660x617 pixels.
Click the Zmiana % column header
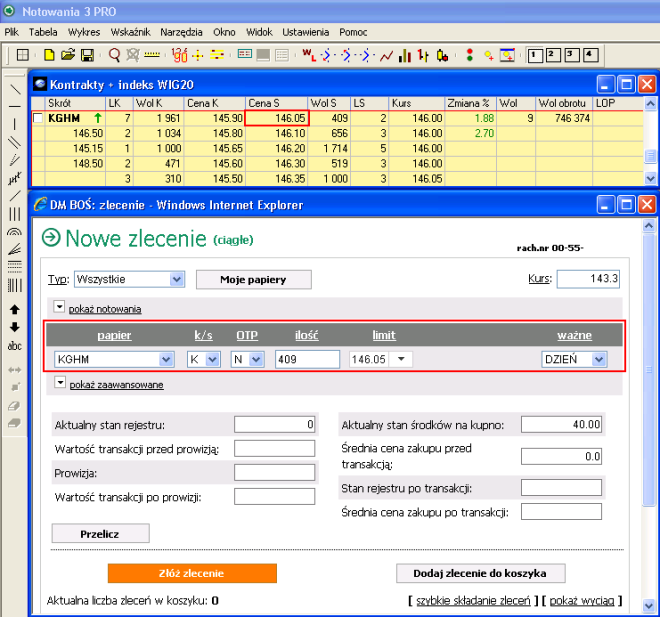[470, 103]
